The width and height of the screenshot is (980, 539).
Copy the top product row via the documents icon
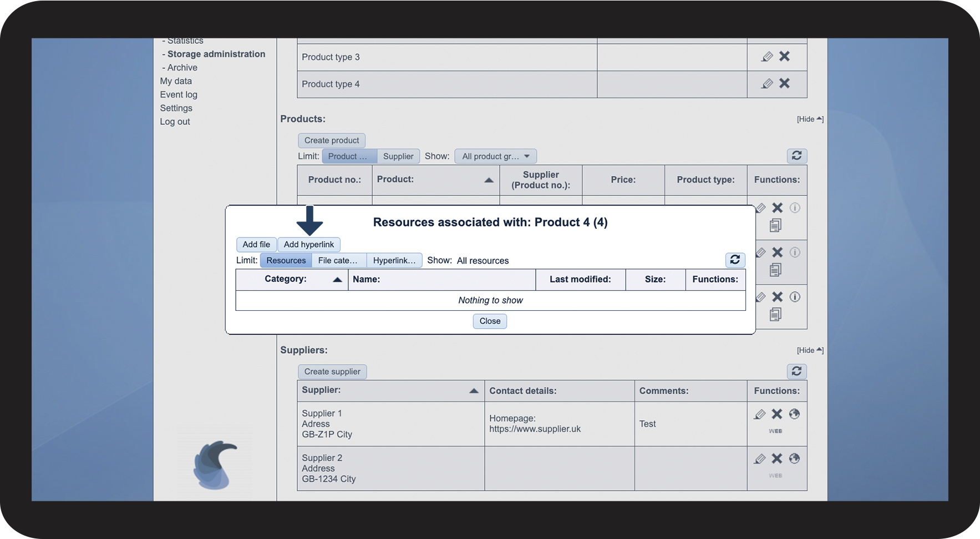click(x=776, y=225)
